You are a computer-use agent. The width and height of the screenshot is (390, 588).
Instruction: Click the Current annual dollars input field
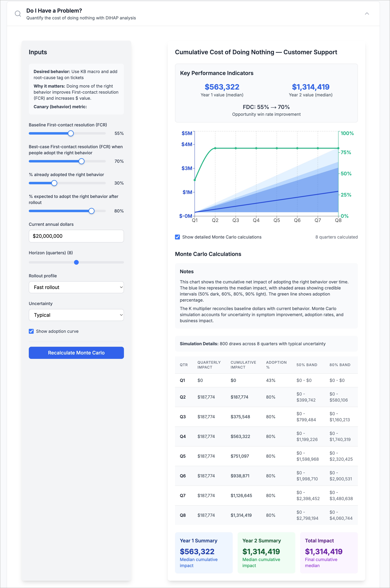76,236
